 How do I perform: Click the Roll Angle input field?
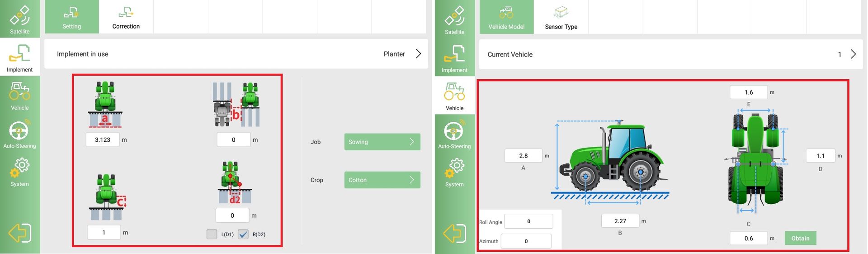pos(528,221)
